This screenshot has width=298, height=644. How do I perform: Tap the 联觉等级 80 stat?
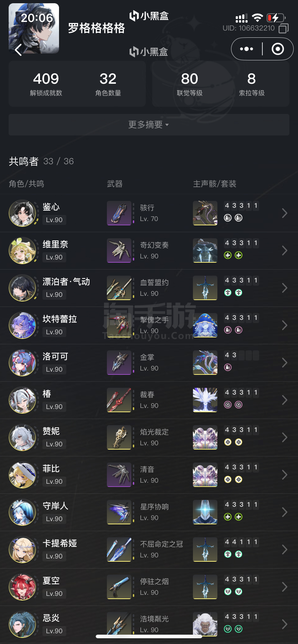[190, 84]
